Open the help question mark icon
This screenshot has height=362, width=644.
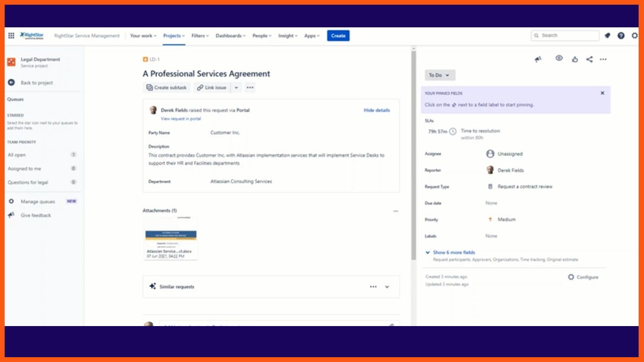[x=621, y=36]
